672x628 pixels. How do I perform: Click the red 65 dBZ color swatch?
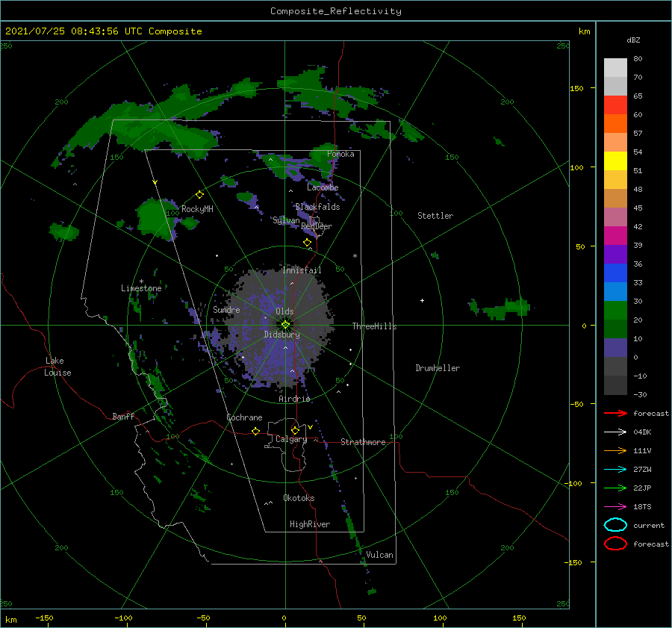coord(615,105)
